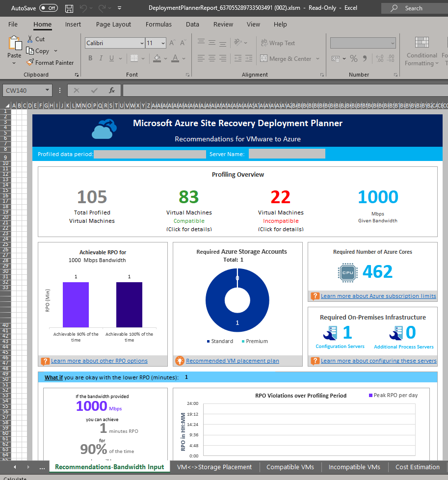Open the Help tab
The height and width of the screenshot is (480, 448).
pyautogui.click(x=280, y=25)
